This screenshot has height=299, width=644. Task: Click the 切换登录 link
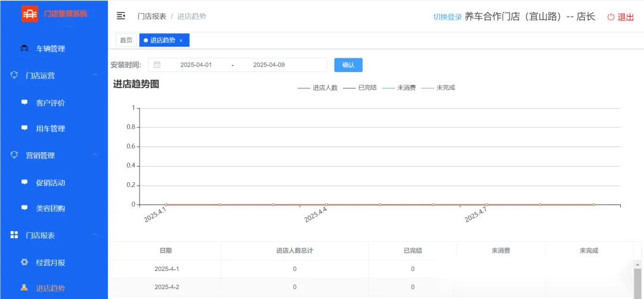click(x=448, y=17)
